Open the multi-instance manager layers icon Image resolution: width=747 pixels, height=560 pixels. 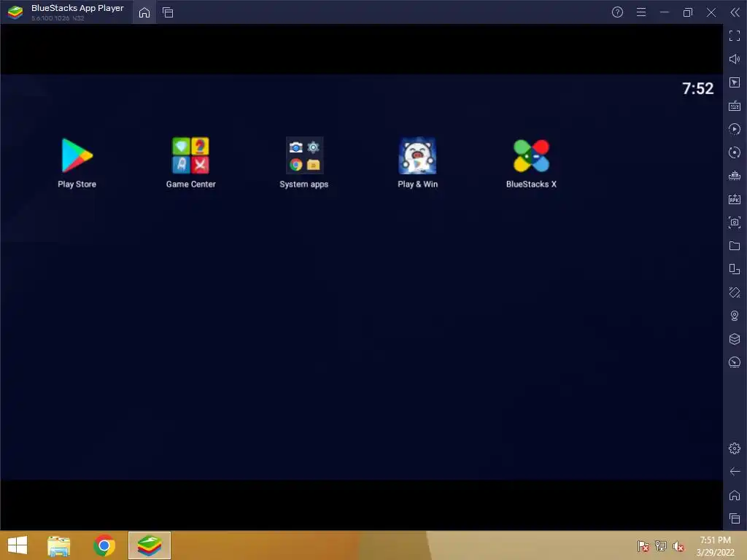[x=735, y=339]
